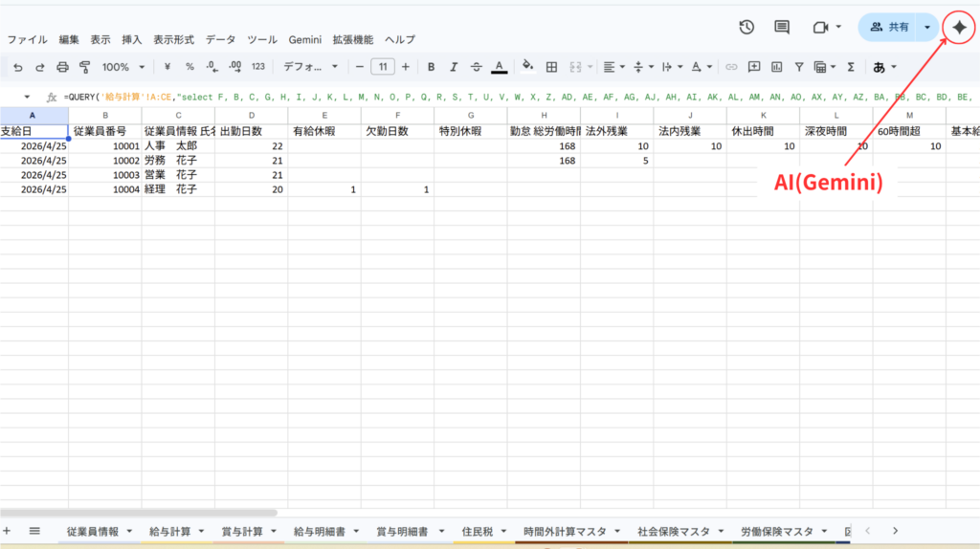
Task: Open version history clock icon
Action: tap(747, 28)
